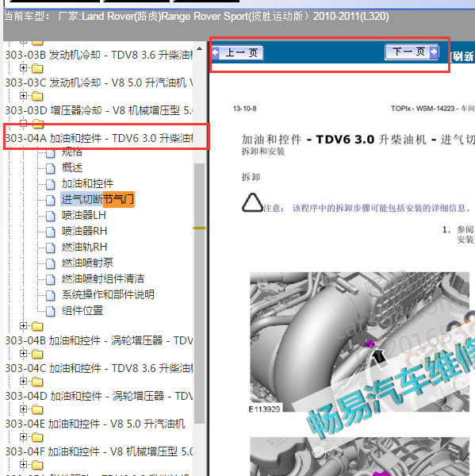The height and width of the screenshot is (476, 475).
Task: Expand the folder under 303-03C 发动机冷却
Action: click(23, 96)
